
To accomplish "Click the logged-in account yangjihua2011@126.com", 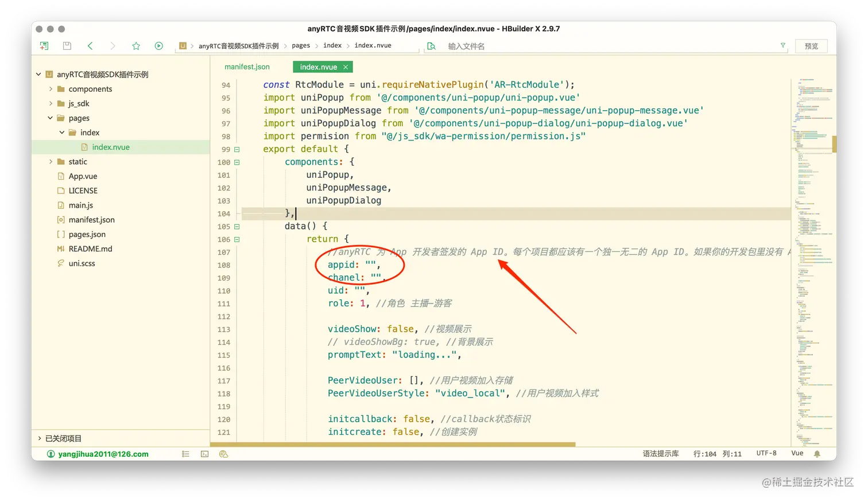I will [x=103, y=454].
